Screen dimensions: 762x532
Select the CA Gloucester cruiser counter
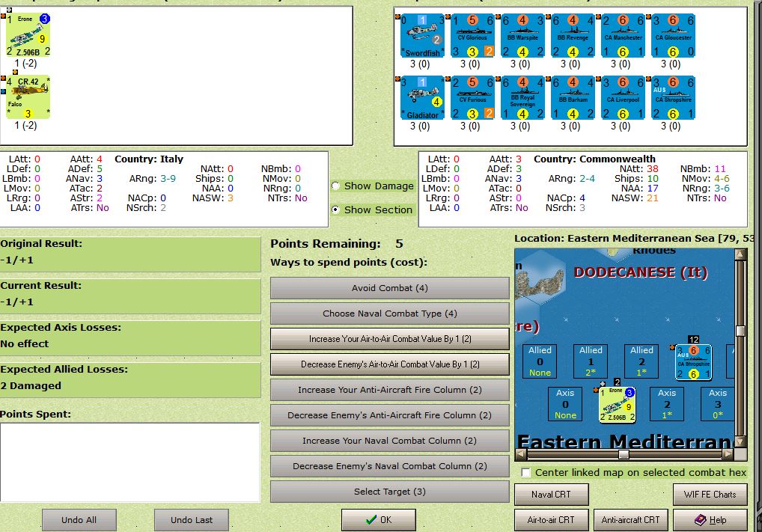(673, 35)
